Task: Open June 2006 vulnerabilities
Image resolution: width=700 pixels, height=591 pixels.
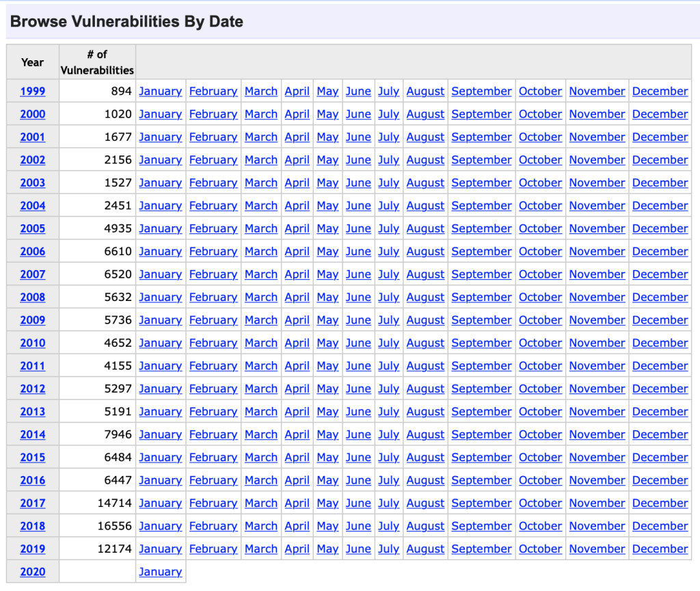Action: click(358, 252)
